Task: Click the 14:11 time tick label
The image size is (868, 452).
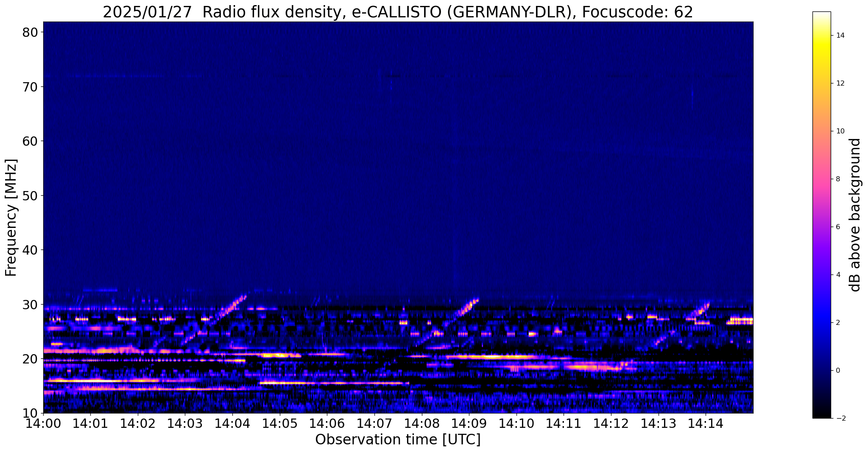Action: point(564,424)
